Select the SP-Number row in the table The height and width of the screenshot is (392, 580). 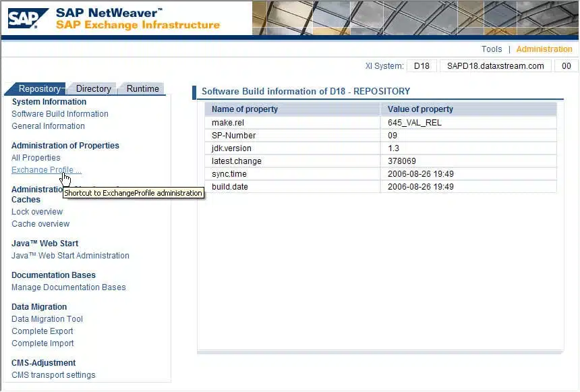(x=291, y=135)
